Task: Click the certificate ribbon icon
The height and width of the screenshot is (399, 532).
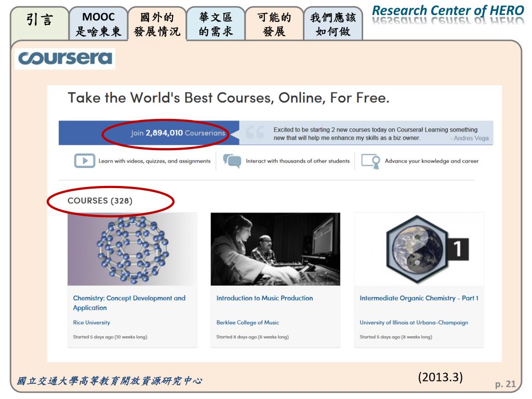Action: (370, 161)
